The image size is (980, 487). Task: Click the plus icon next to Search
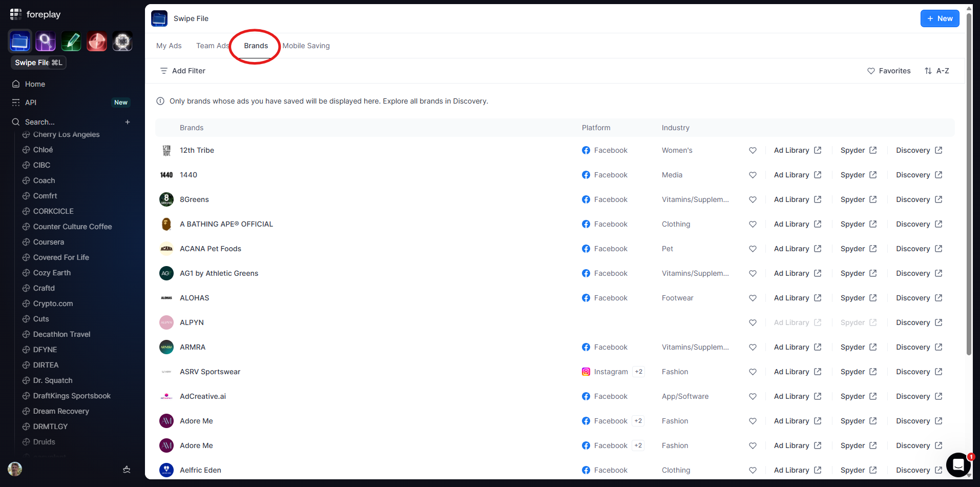[x=128, y=122]
